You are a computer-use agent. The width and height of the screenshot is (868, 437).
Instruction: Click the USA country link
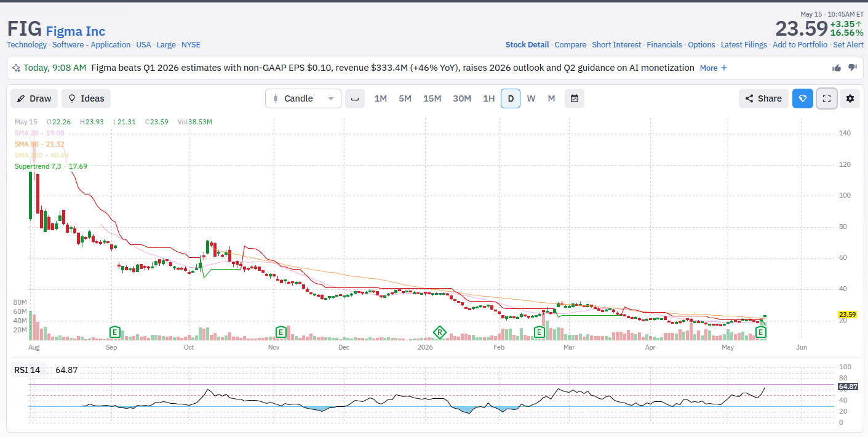click(143, 45)
